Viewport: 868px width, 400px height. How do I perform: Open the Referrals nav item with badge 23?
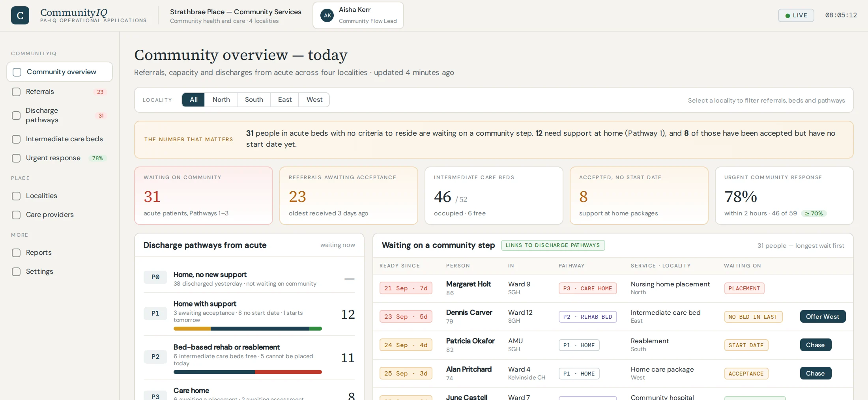[x=60, y=92]
